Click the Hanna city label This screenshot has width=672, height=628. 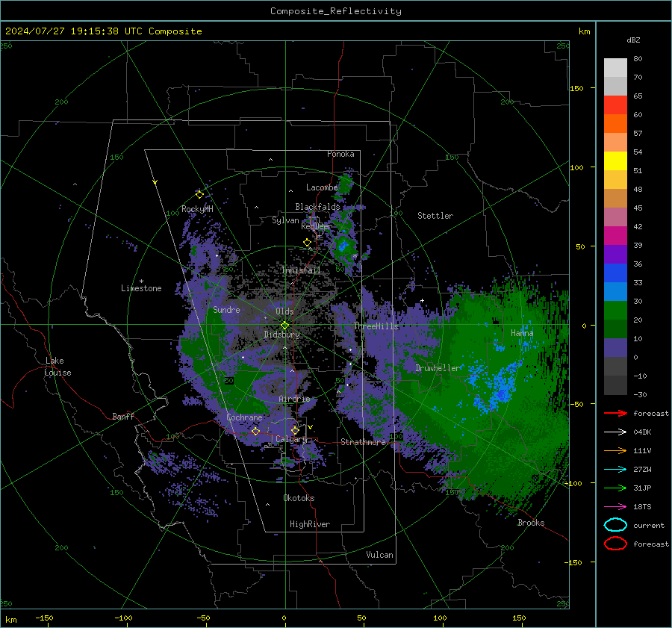tap(522, 332)
